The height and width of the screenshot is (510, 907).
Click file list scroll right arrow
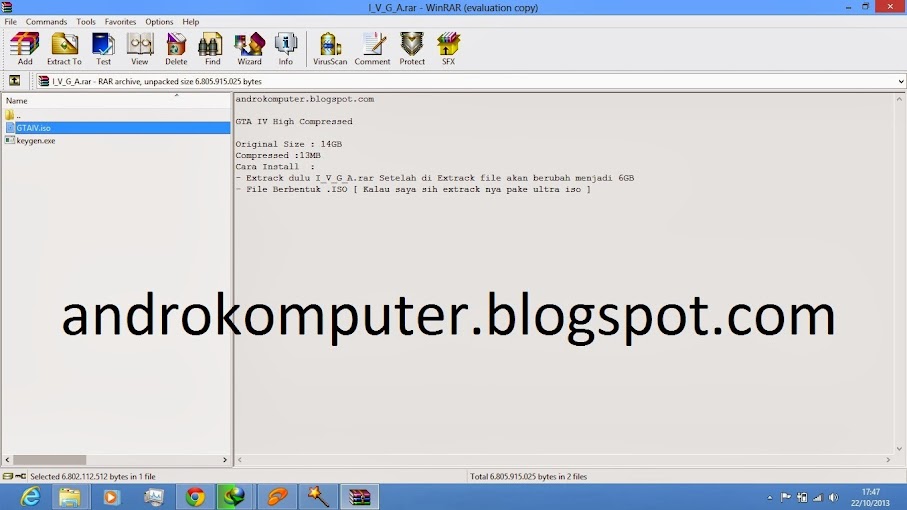point(225,460)
